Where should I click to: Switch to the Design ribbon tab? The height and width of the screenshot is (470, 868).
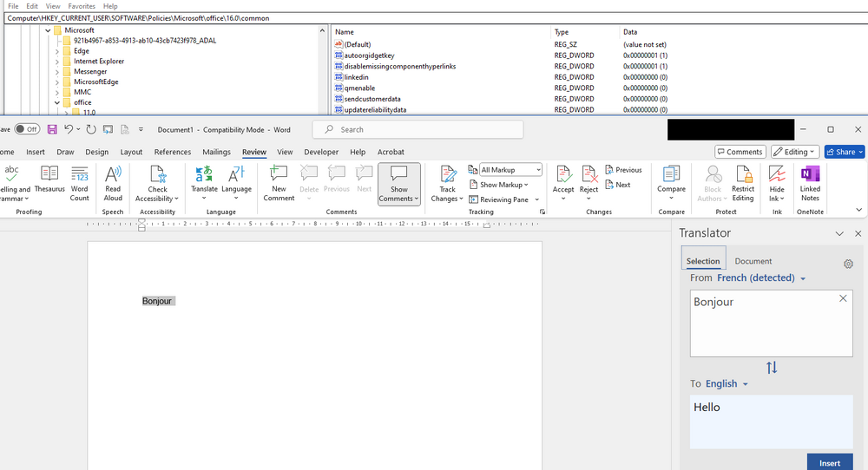click(x=97, y=152)
